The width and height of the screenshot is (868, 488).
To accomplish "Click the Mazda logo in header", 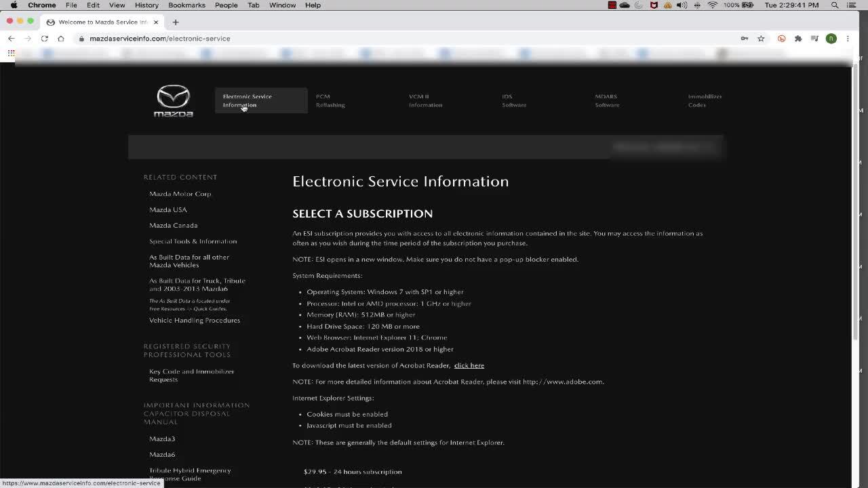I will 174,100.
